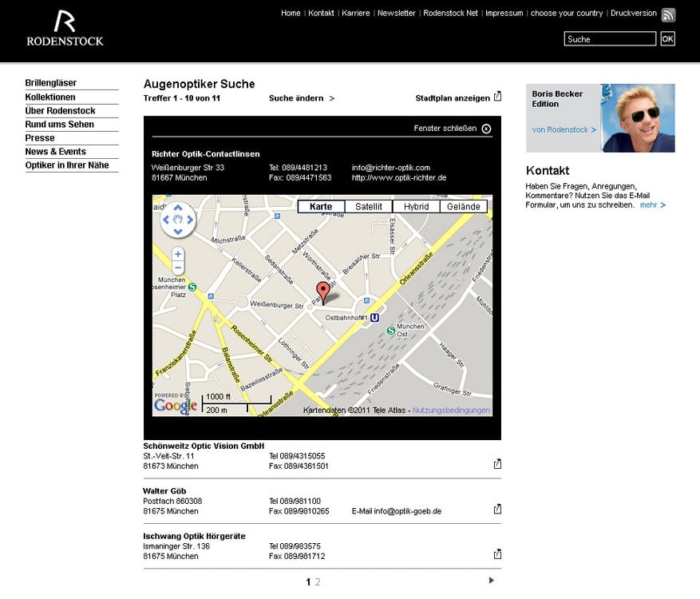
Task: Close the map window panel
Action: click(486, 129)
